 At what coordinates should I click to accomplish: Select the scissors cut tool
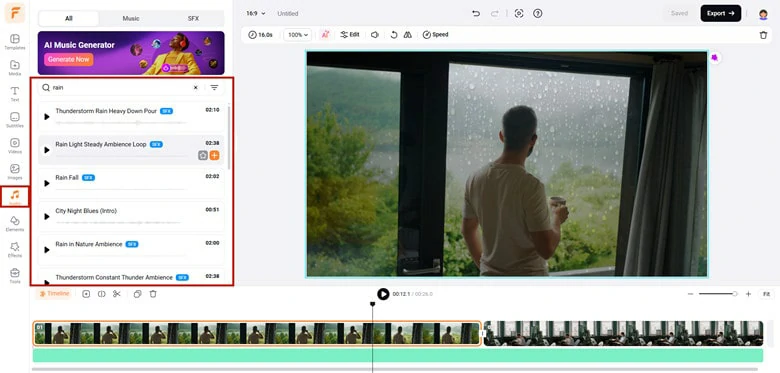117,294
